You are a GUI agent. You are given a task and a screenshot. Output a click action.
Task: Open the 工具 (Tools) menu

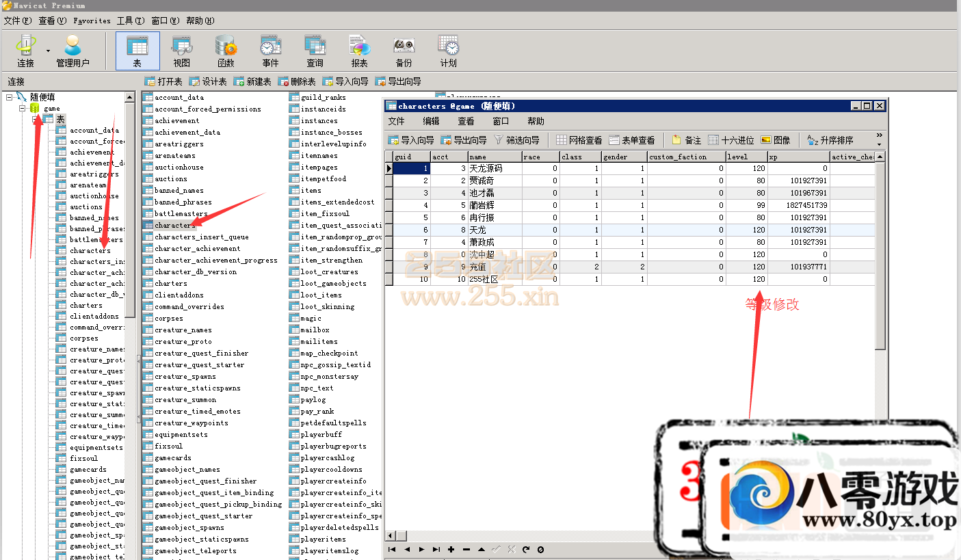point(130,21)
